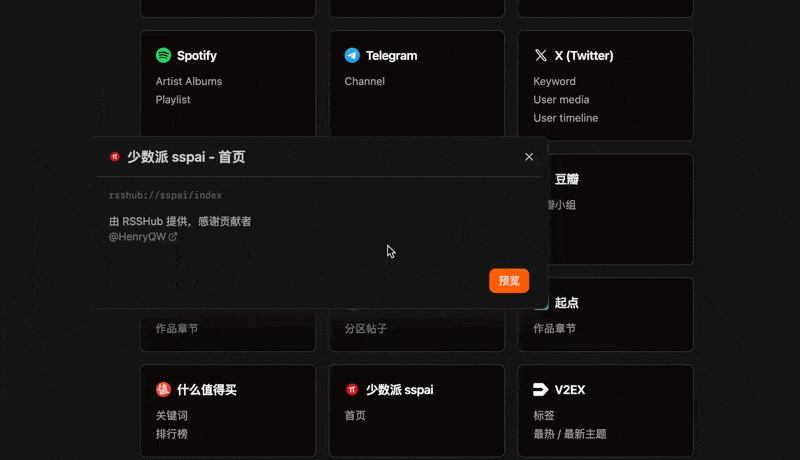This screenshot has width=800, height=460.
Task: Choose Telegram Channel feed
Action: (365, 81)
